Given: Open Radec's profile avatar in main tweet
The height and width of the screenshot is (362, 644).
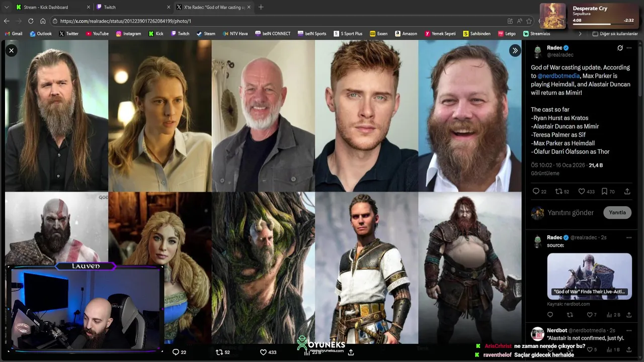Looking at the screenshot, I should 537,51.
